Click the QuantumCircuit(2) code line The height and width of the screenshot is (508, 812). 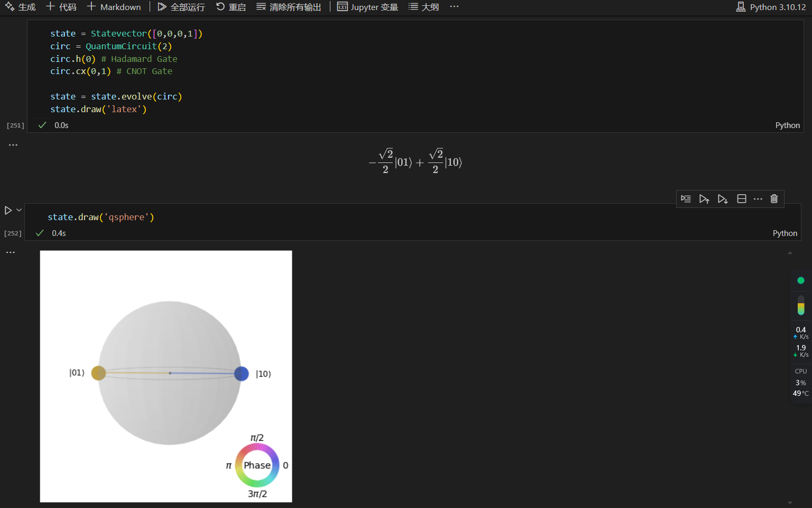coord(111,47)
